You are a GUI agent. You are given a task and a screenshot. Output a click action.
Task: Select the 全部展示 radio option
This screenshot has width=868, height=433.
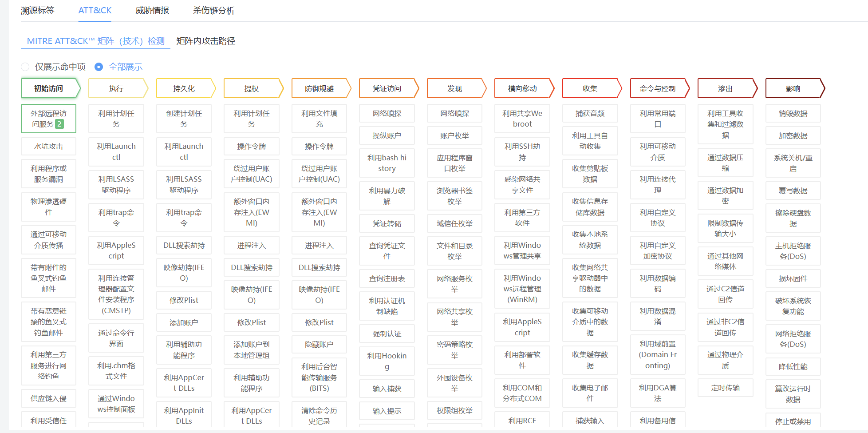[x=99, y=67]
